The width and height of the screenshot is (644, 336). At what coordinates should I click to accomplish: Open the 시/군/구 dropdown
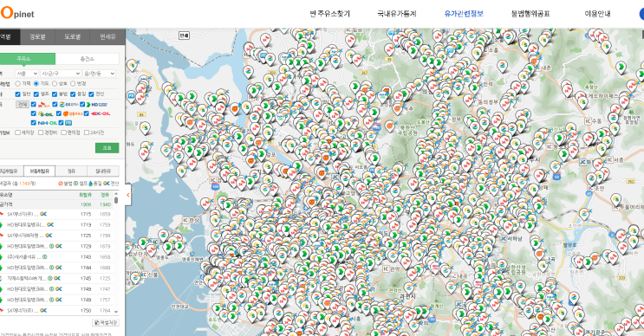61,74
